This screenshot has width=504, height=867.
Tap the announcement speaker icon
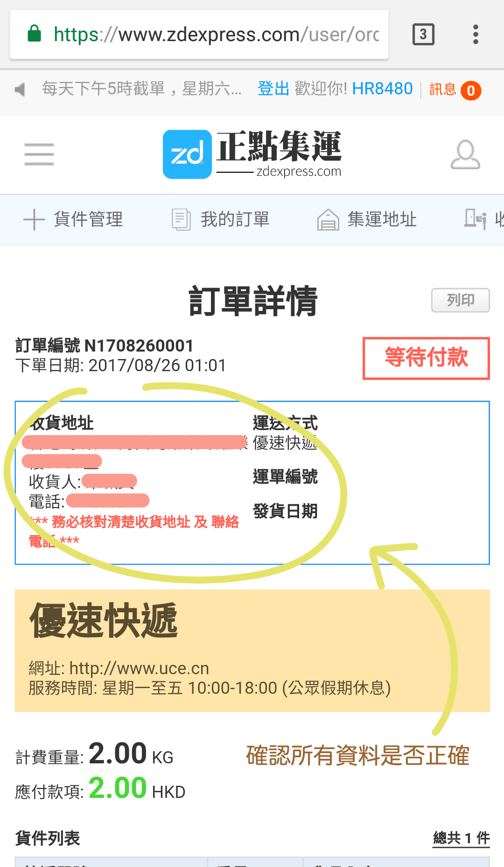click(20, 89)
